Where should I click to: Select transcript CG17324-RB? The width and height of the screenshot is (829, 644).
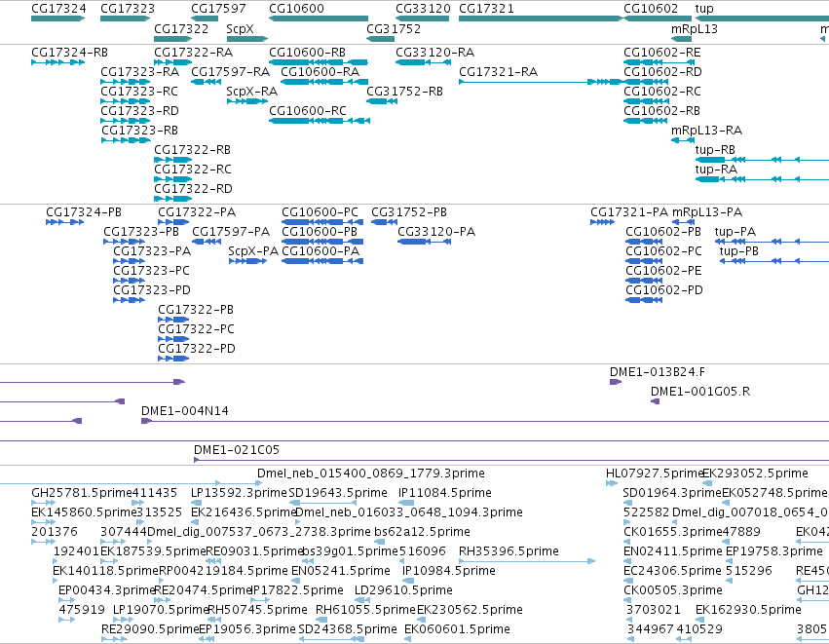(x=58, y=62)
